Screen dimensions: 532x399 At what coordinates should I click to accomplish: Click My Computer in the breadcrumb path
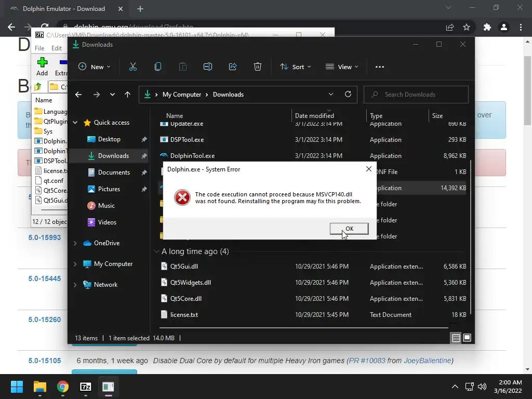(x=182, y=95)
